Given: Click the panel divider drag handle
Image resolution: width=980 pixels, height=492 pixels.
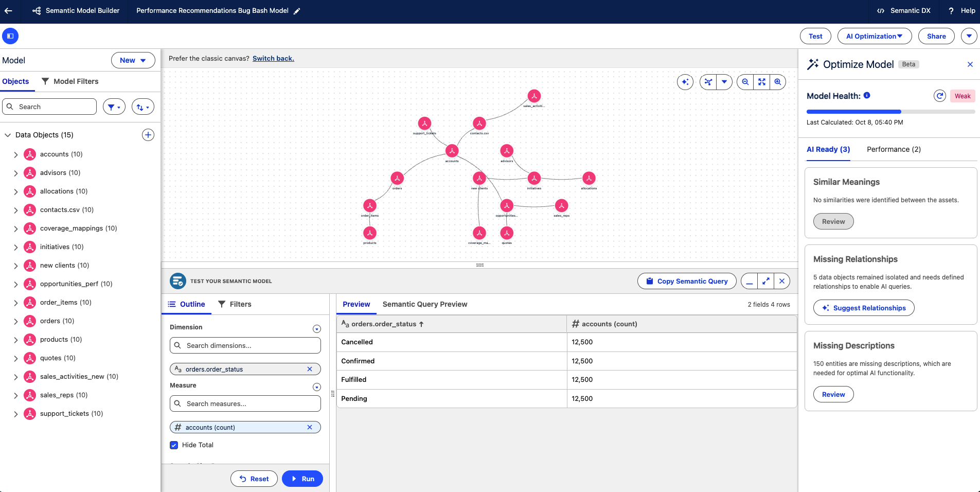Looking at the screenshot, I should tap(479, 265).
